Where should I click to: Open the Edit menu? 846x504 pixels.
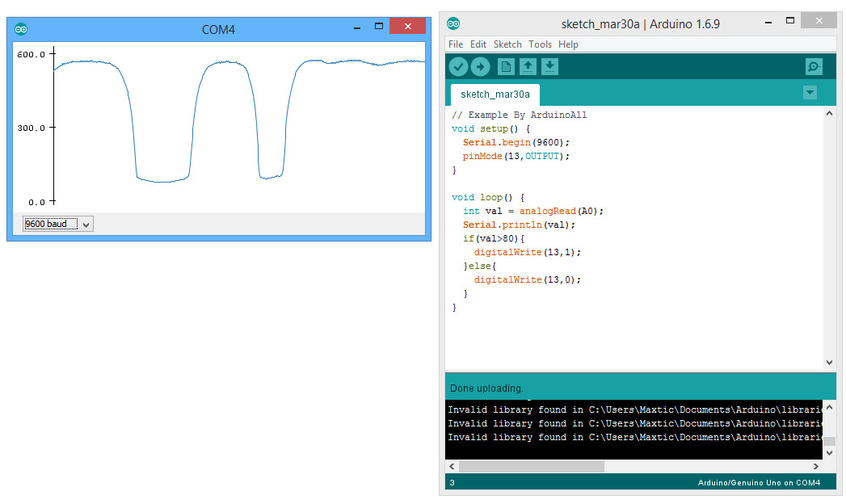(x=478, y=44)
